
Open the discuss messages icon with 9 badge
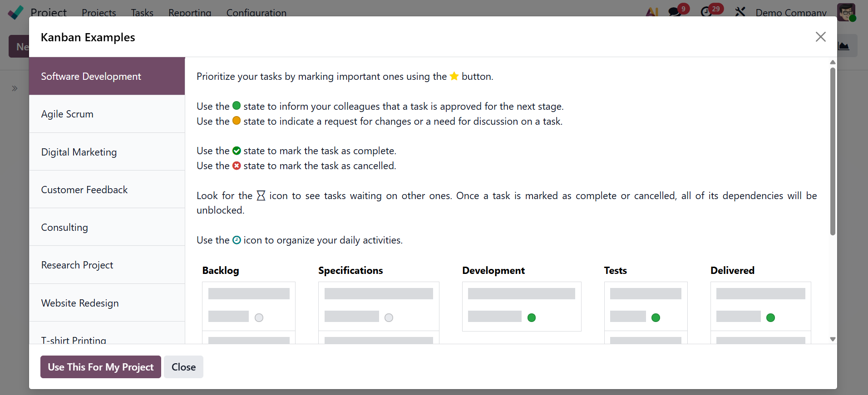(675, 12)
